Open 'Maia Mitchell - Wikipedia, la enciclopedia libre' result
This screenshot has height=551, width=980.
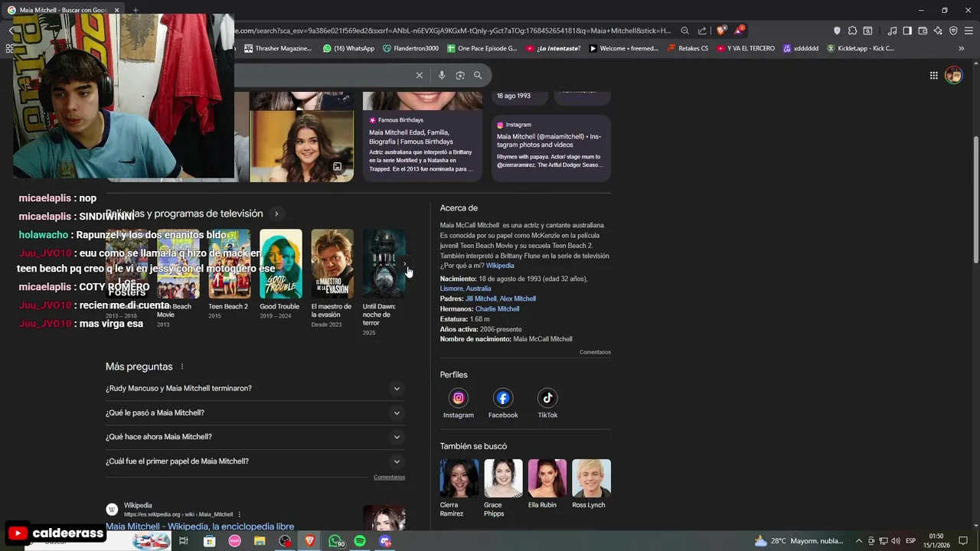(x=200, y=527)
